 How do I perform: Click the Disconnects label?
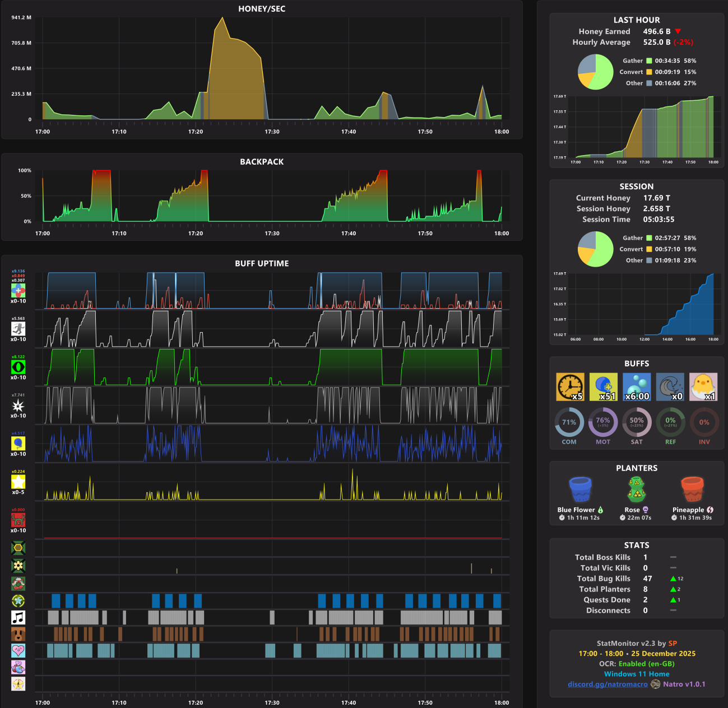pos(608,611)
